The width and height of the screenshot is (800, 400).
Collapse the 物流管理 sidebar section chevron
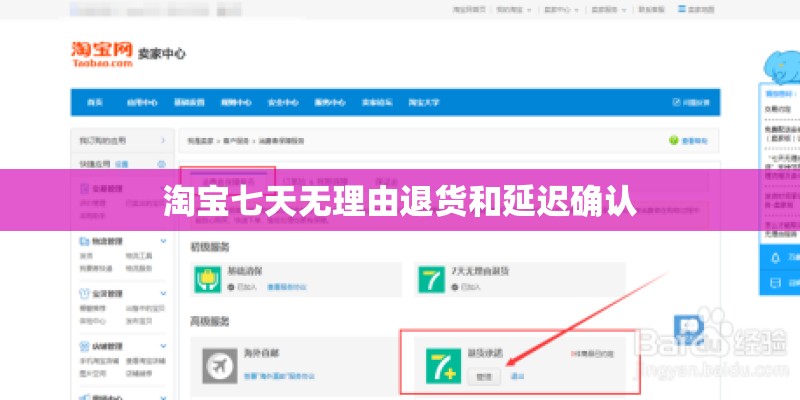(x=163, y=241)
